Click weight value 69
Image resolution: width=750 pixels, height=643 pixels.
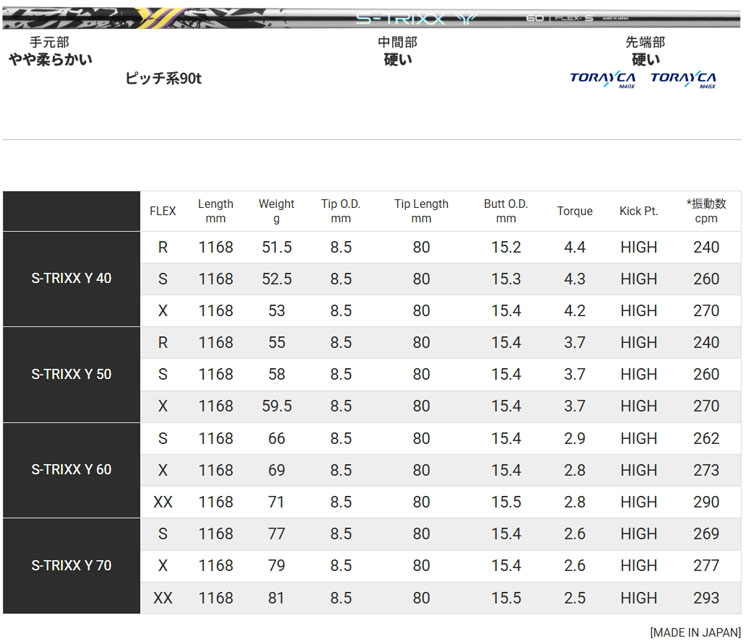click(x=276, y=470)
